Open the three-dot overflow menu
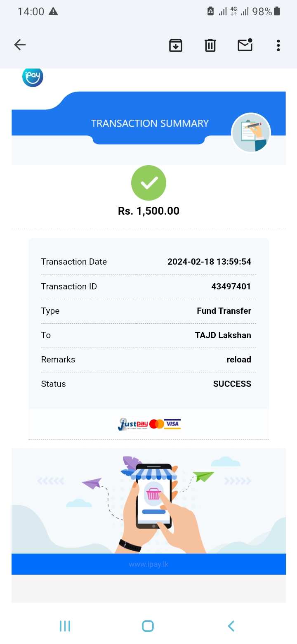Image resolution: width=297 pixels, height=644 pixels. 278,45
